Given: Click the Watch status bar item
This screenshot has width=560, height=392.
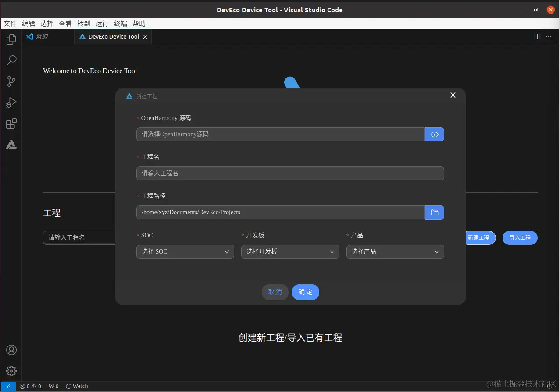Looking at the screenshot, I should point(77,386).
